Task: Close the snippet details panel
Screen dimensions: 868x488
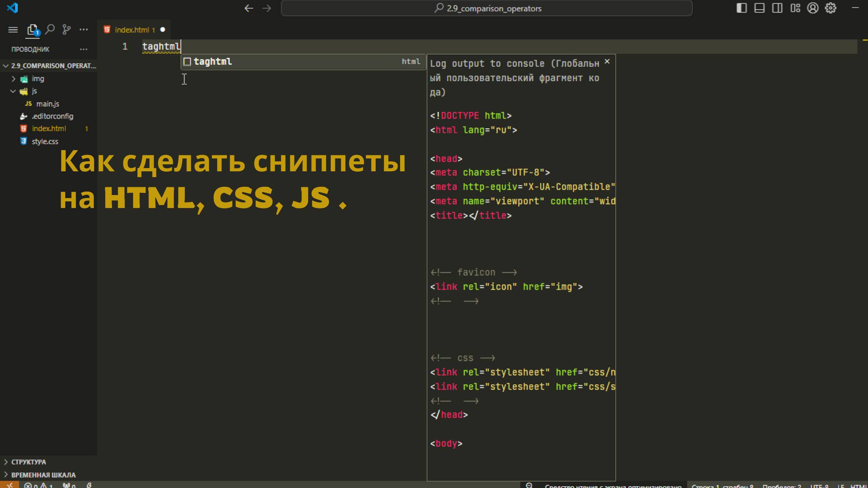Action: click(x=607, y=62)
